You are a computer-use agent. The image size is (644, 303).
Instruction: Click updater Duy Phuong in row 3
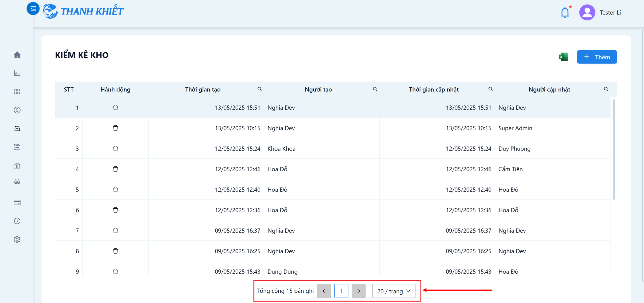(x=514, y=149)
